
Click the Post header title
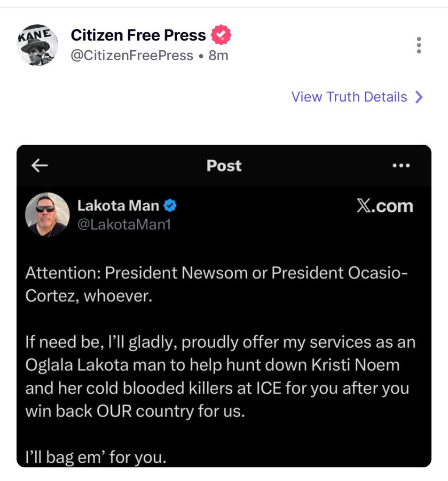[224, 165]
